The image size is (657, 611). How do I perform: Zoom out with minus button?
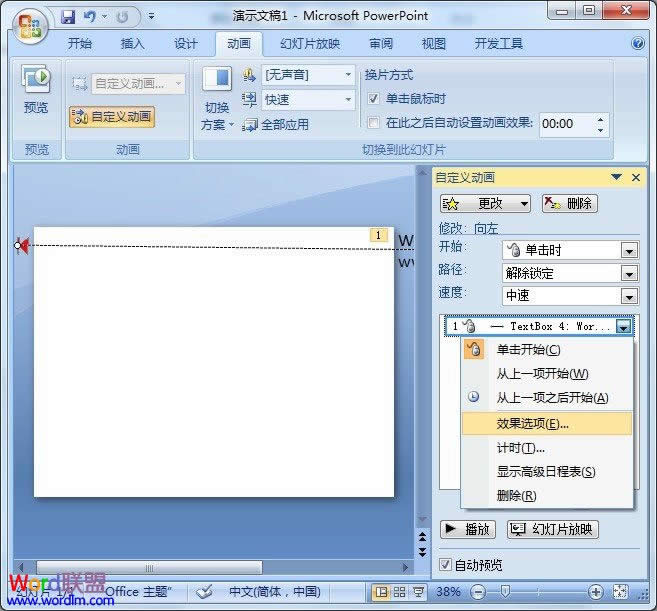pos(478,592)
